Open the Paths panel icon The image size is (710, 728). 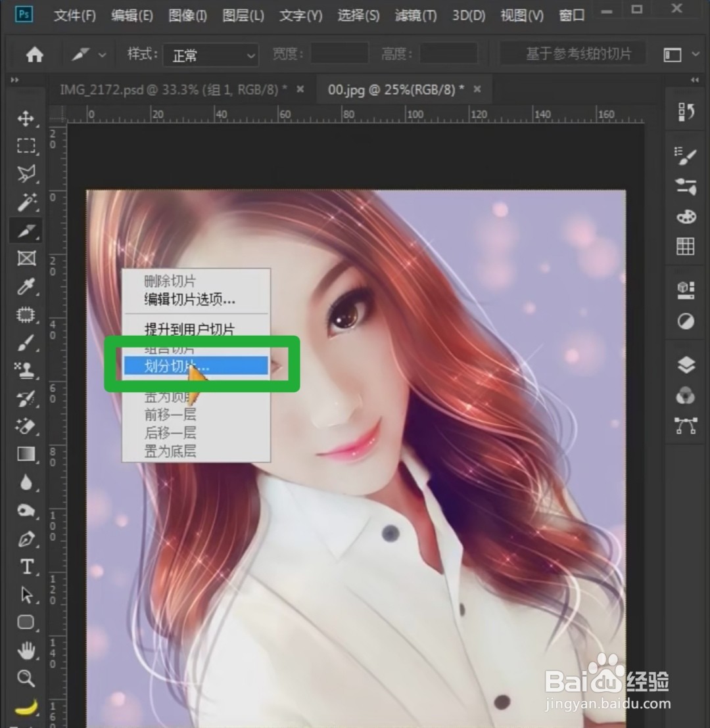point(686,425)
